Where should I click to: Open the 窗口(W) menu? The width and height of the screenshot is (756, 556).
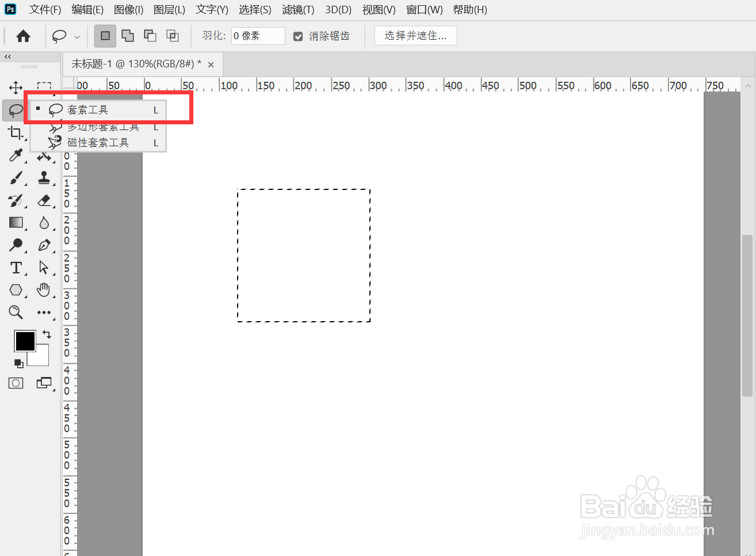[425, 10]
